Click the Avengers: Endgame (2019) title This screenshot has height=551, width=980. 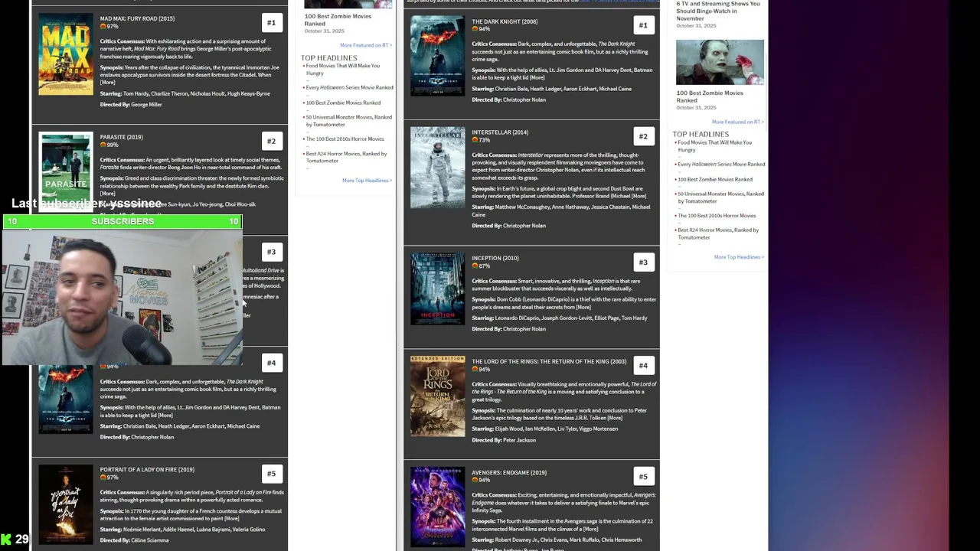509,473
